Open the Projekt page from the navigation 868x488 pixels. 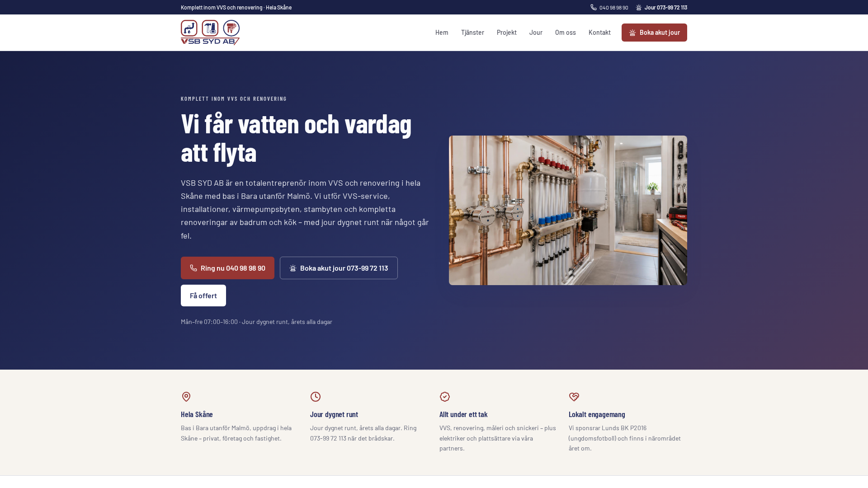coord(507,33)
